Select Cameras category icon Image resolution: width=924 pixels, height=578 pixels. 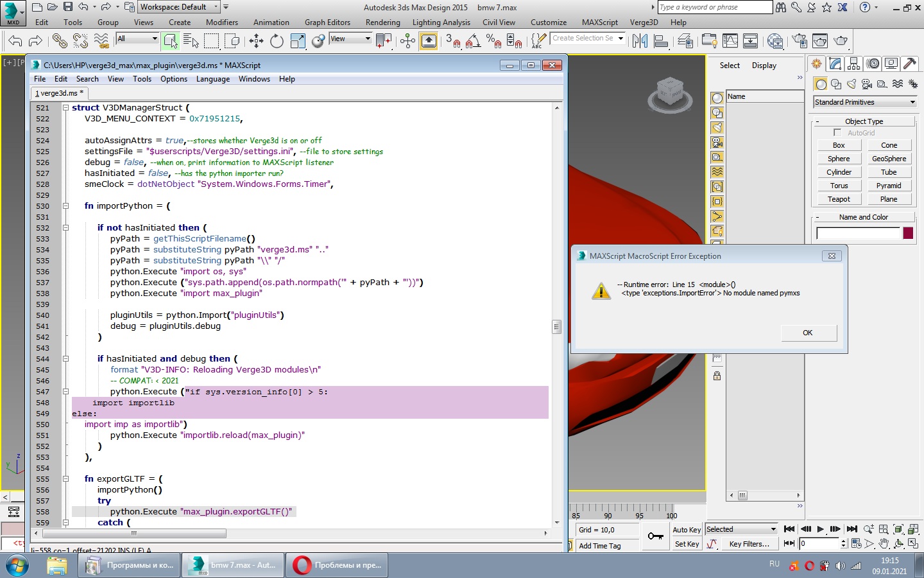(x=867, y=84)
